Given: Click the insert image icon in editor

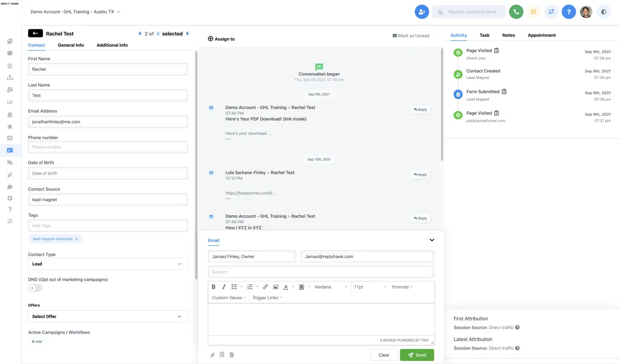Looking at the screenshot, I should (275, 287).
